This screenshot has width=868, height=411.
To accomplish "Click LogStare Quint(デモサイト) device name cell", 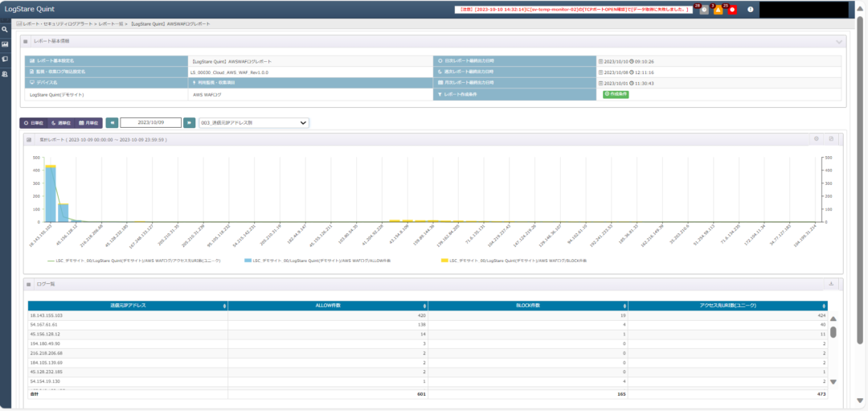I will 107,95.
